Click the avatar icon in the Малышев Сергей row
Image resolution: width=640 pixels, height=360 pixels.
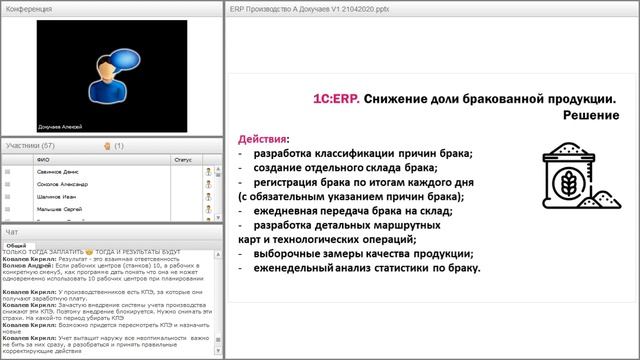(x=209, y=209)
